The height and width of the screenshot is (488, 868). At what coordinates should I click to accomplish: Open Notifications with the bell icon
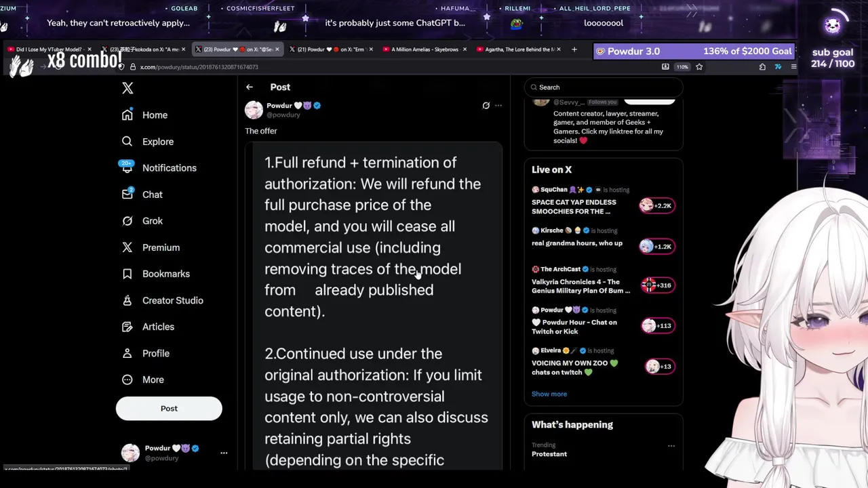127,168
